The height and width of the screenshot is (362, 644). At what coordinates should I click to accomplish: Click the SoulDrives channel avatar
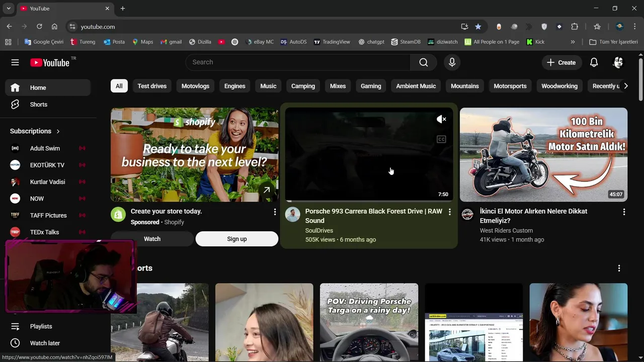point(293,215)
